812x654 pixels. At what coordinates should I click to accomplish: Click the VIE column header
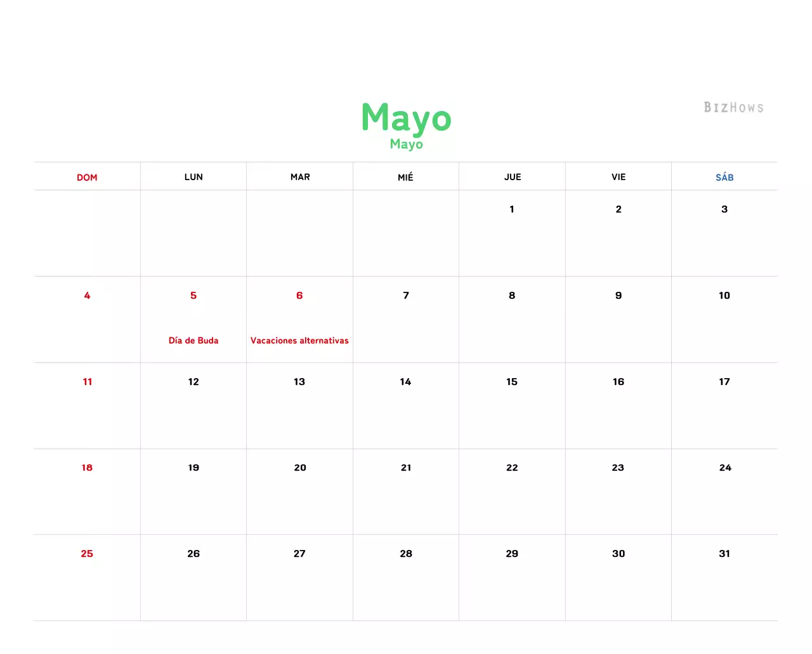tap(618, 177)
